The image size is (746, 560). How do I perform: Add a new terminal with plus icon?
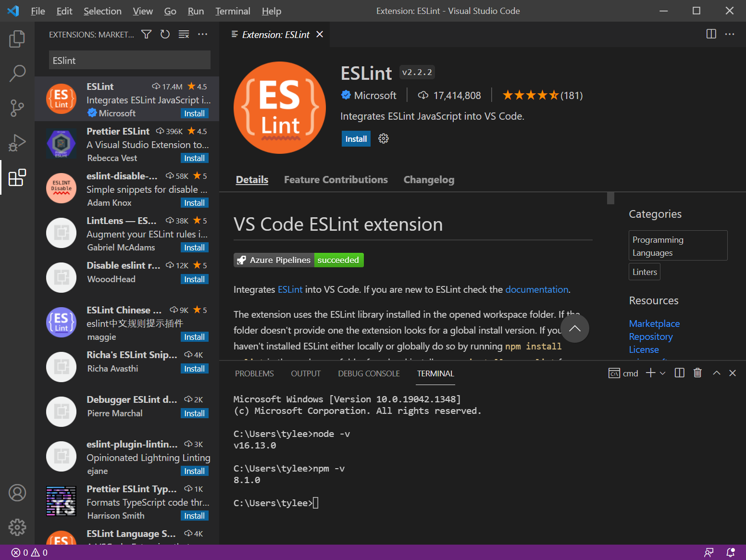point(650,373)
